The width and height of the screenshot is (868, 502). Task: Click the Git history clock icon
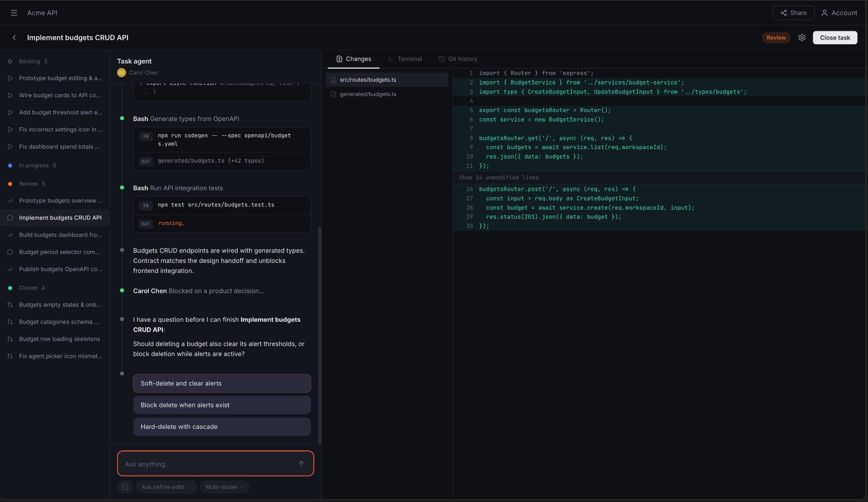tap(442, 59)
